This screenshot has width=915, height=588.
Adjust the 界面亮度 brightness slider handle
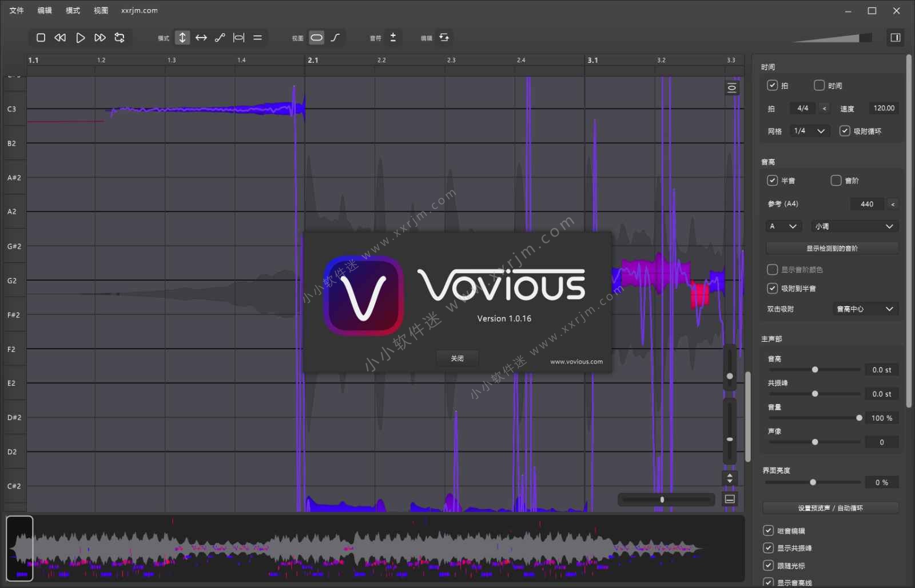813,482
